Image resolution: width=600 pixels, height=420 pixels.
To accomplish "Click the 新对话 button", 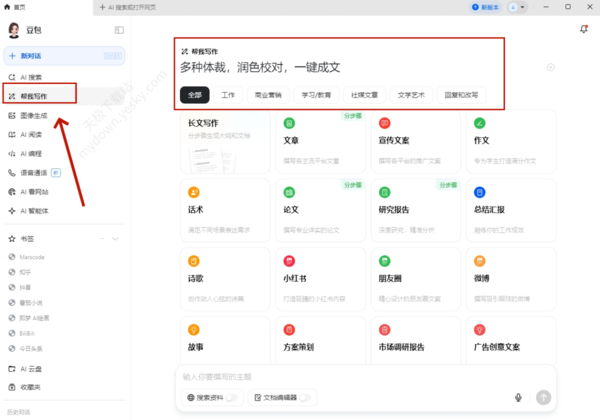I will coord(64,56).
